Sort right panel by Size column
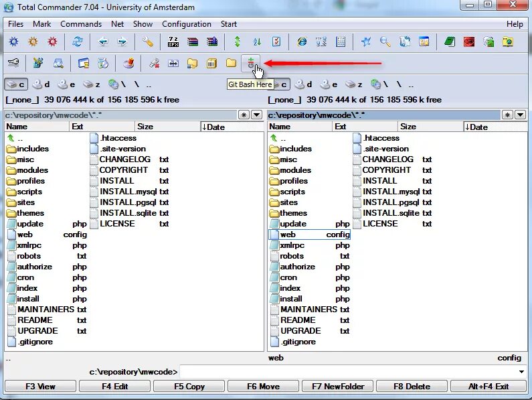This screenshot has width=532, height=400. [x=430, y=127]
